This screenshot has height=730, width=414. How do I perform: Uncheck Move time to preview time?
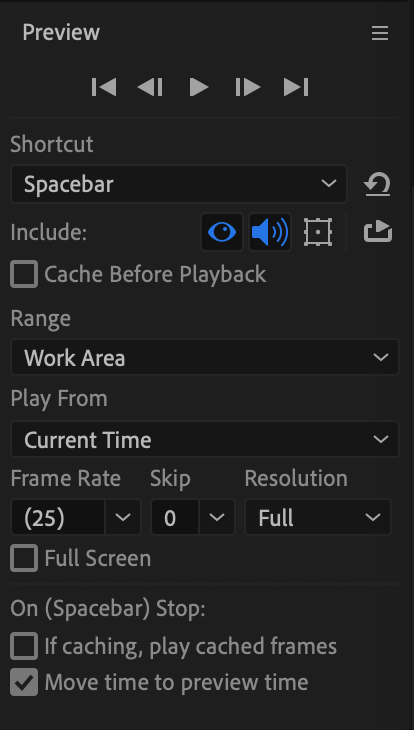click(24, 683)
